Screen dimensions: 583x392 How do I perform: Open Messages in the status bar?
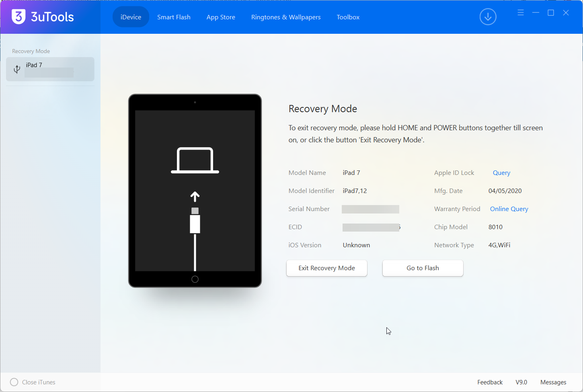553,382
